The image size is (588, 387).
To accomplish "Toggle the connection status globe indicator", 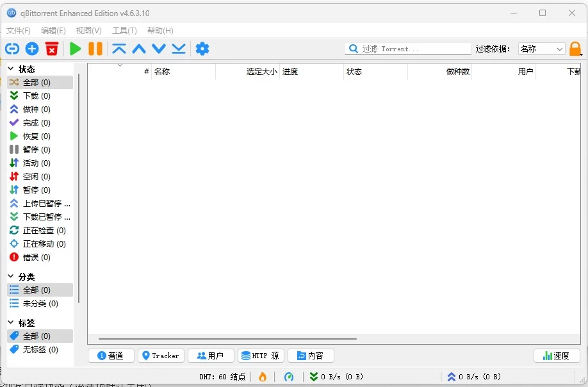I will [289, 377].
